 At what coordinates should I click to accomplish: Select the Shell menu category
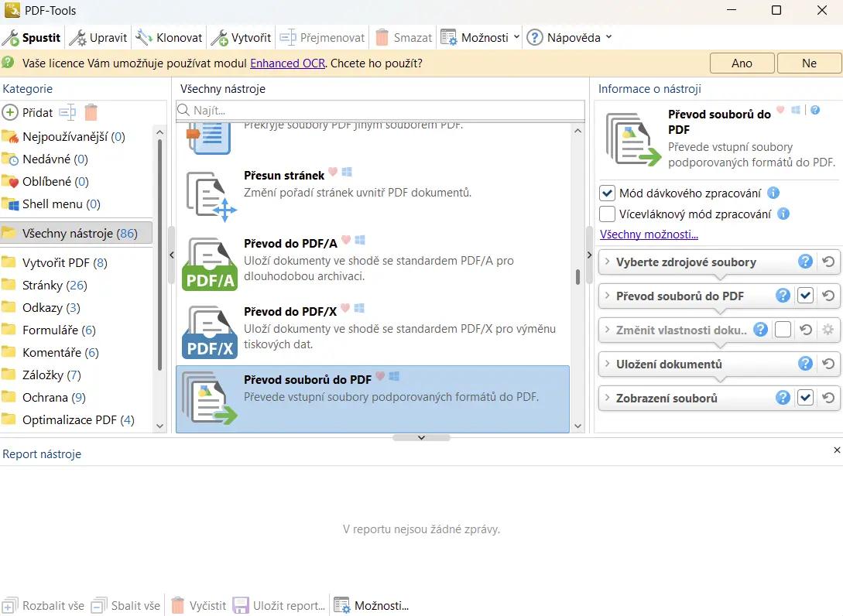61,204
